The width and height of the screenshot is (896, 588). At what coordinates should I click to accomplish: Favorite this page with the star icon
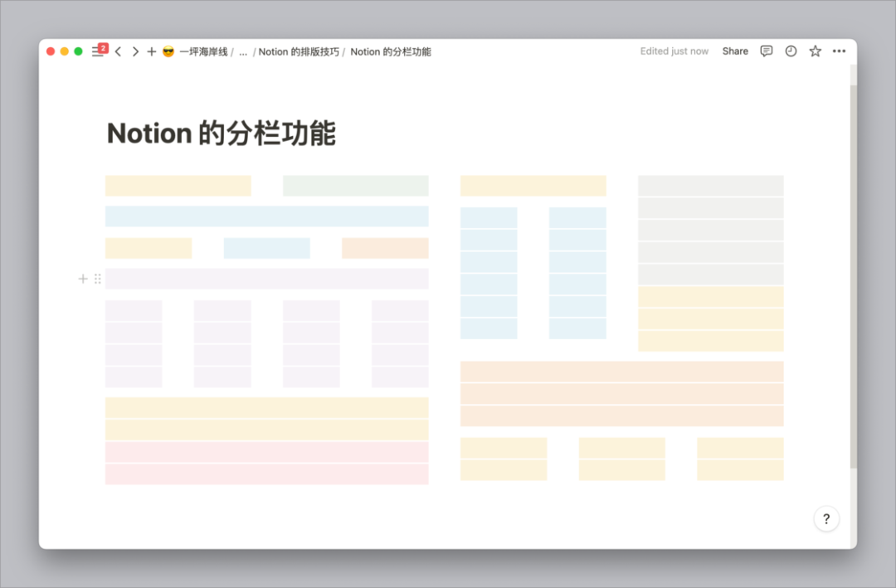tap(814, 51)
